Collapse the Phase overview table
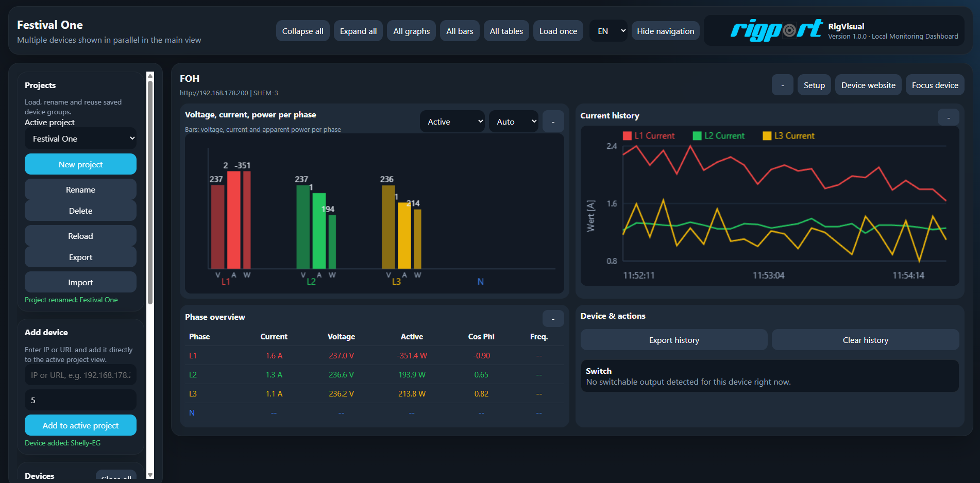The height and width of the screenshot is (483, 980). click(x=553, y=319)
